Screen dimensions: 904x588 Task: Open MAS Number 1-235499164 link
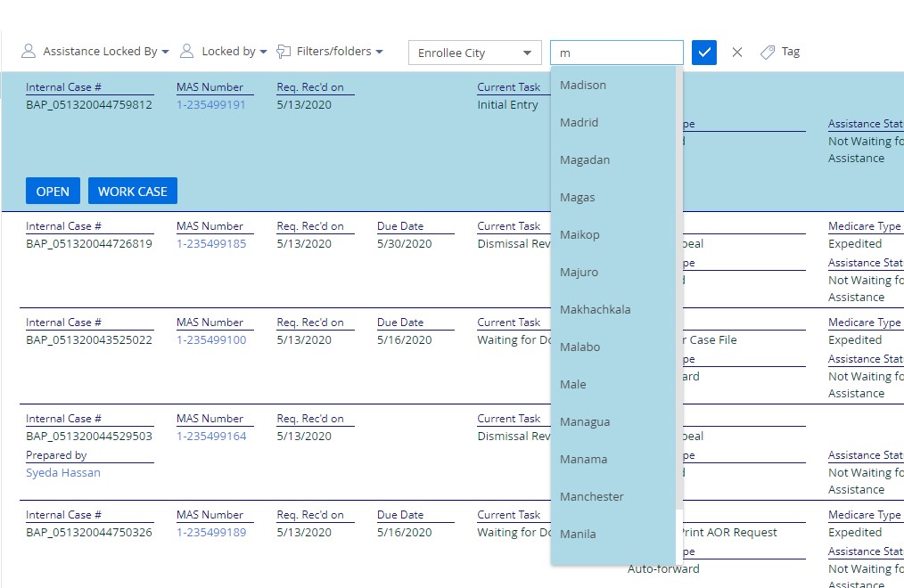[x=211, y=436]
